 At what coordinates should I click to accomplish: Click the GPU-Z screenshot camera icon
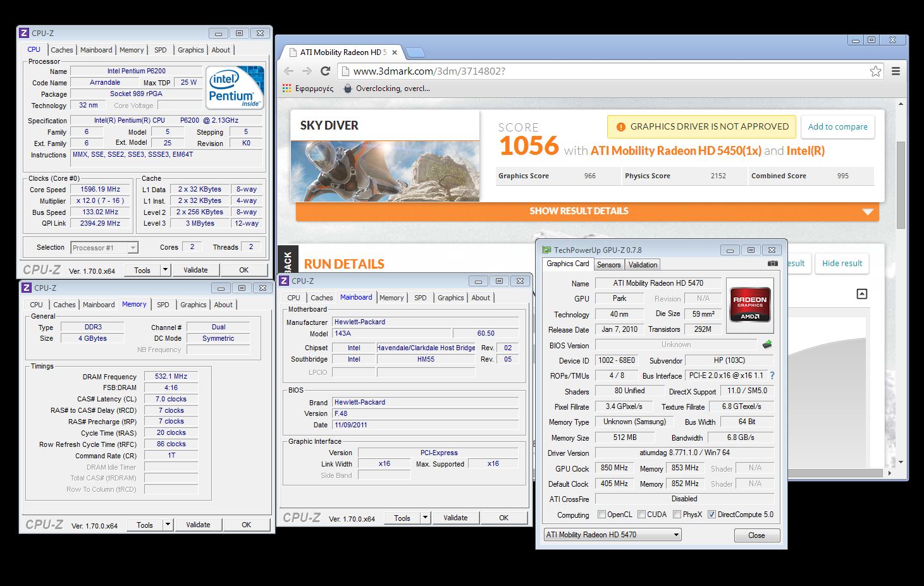(773, 264)
